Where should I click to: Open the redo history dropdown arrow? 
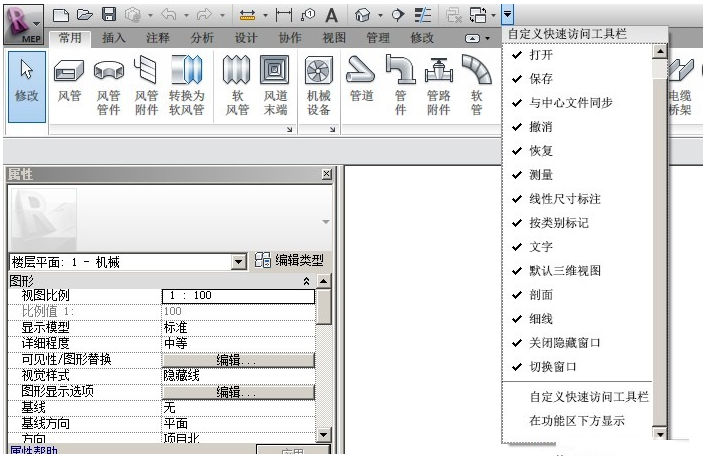coord(222,15)
